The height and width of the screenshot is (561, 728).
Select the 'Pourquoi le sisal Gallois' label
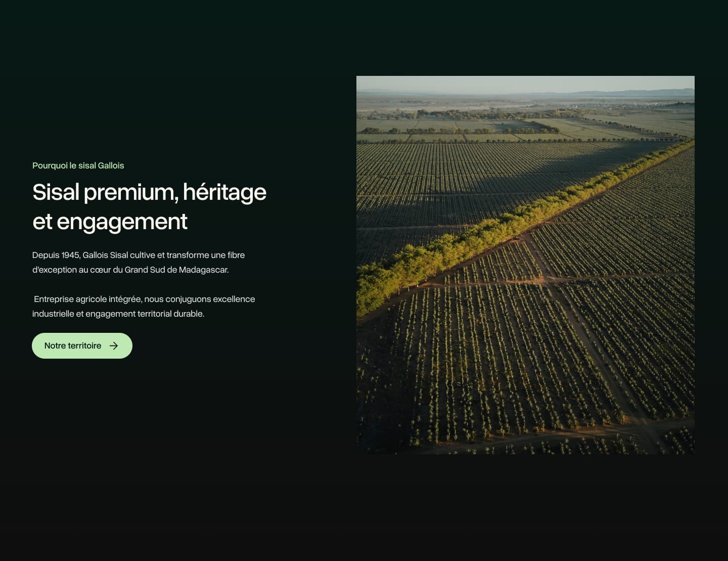(78, 165)
